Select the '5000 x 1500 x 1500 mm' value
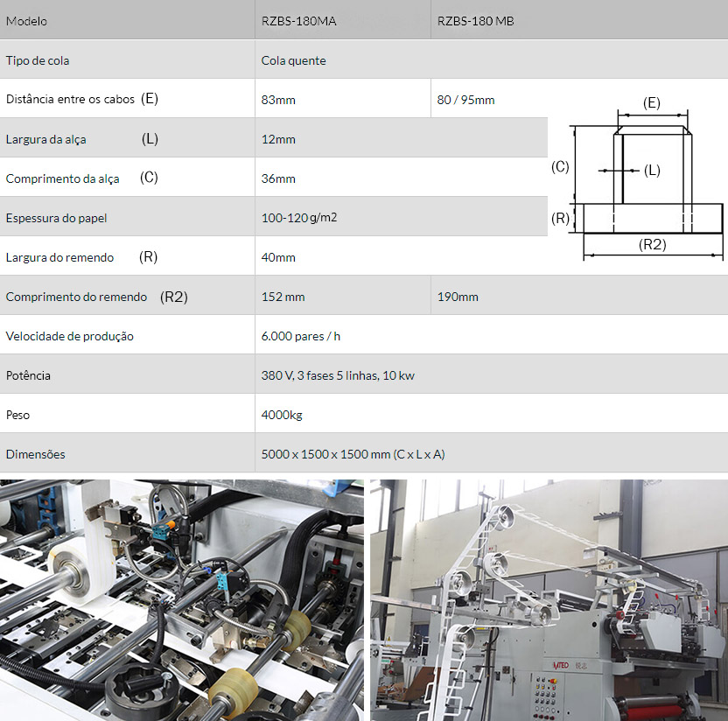Viewport: 728px width, 721px height. click(x=353, y=454)
